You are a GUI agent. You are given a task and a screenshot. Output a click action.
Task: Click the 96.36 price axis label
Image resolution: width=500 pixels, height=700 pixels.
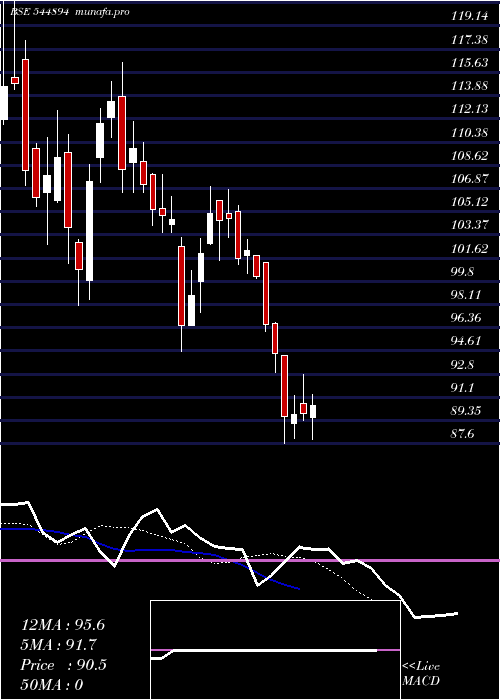(466, 318)
